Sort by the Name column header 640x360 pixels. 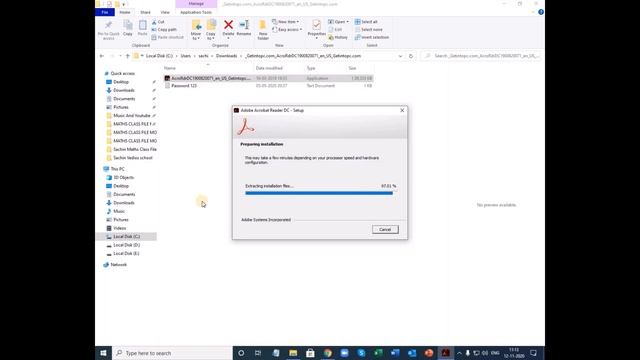tap(170, 68)
